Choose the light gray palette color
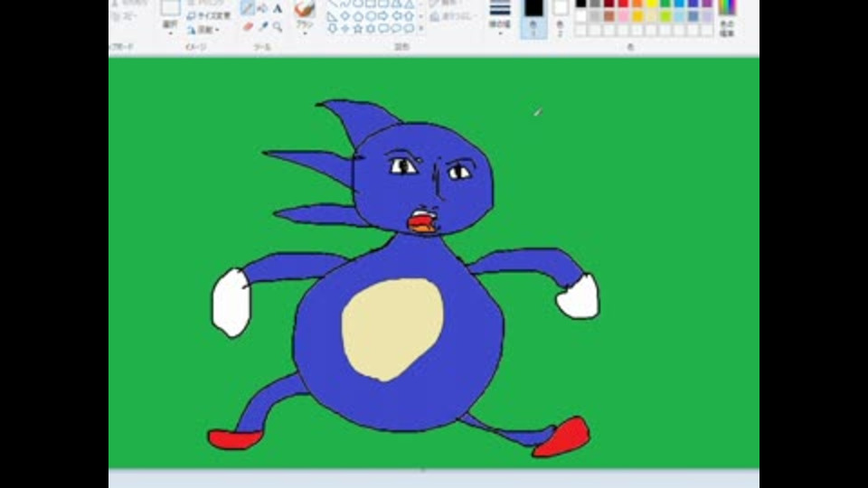 pos(595,16)
